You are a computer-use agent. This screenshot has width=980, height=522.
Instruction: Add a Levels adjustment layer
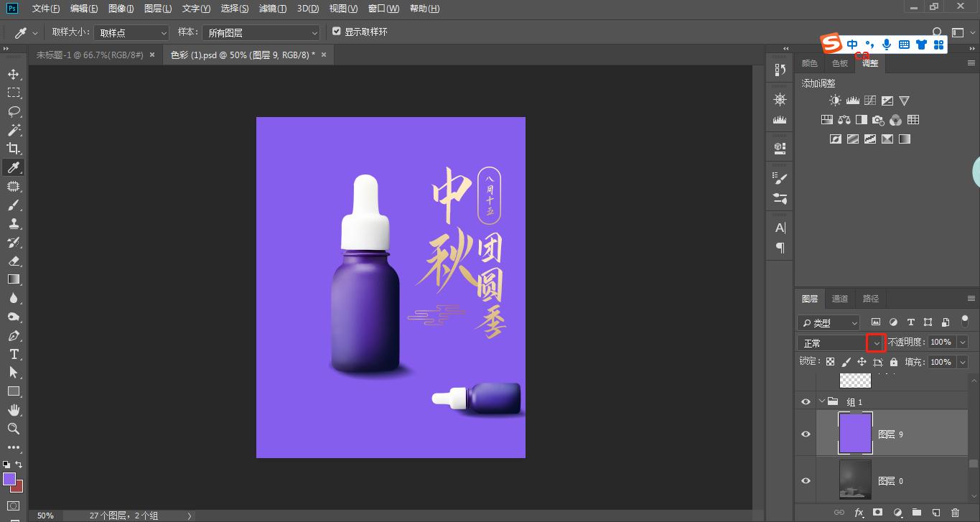(851, 101)
